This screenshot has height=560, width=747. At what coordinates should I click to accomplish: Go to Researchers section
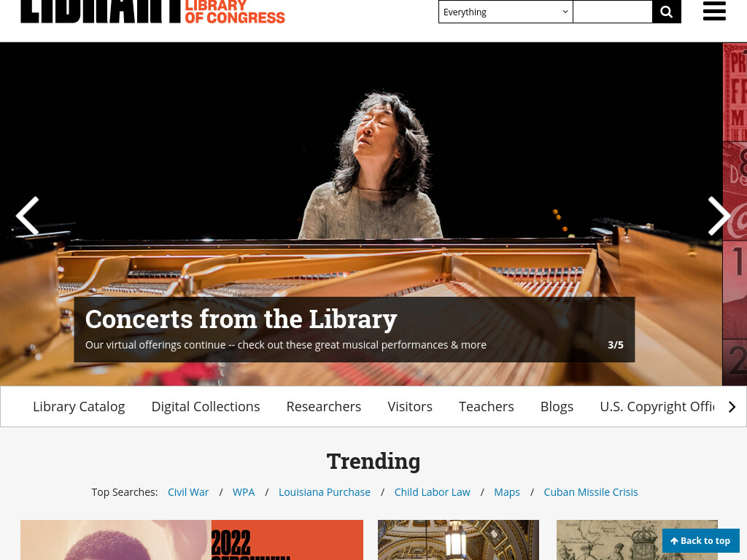click(x=324, y=406)
